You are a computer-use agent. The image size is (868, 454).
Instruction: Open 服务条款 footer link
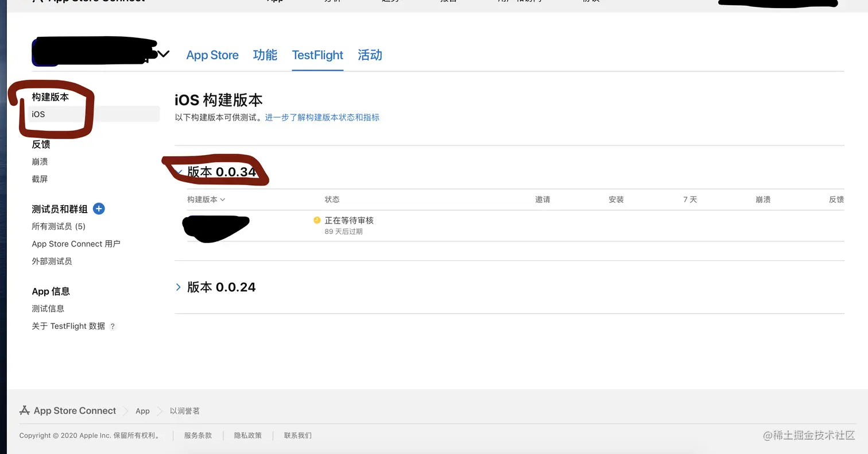pyautogui.click(x=198, y=436)
